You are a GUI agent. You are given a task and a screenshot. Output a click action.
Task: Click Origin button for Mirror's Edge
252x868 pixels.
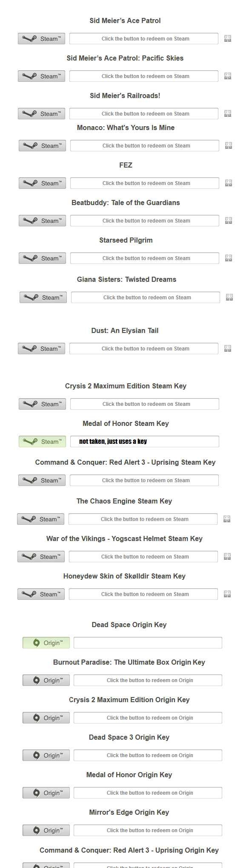pos(46,830)
